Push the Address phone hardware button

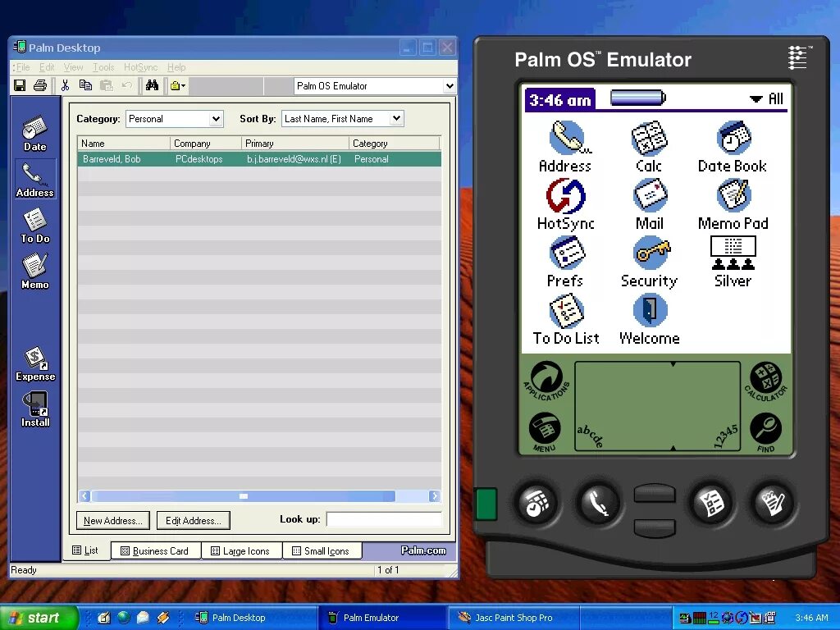pos(599,503)
